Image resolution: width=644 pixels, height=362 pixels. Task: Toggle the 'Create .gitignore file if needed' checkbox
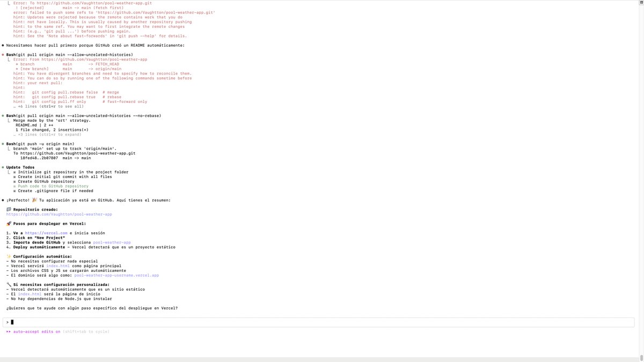15,190
